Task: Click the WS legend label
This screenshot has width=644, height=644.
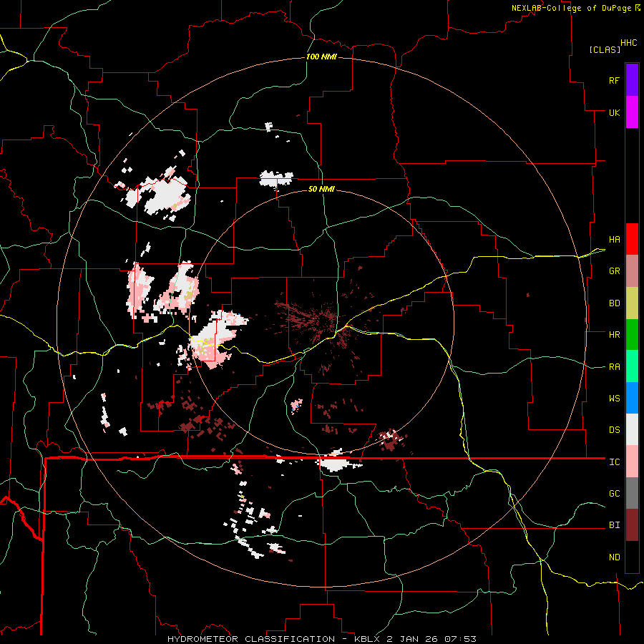Action: (614, 399)
